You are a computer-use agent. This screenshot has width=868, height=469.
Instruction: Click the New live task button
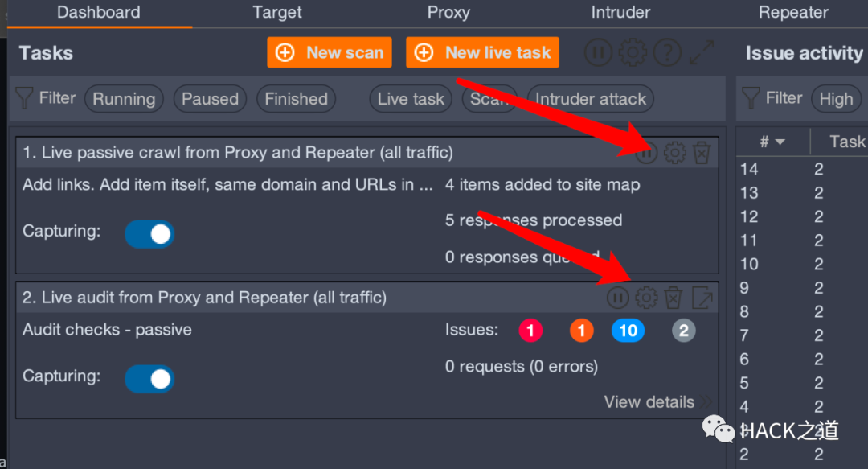[x=483, y=52]
